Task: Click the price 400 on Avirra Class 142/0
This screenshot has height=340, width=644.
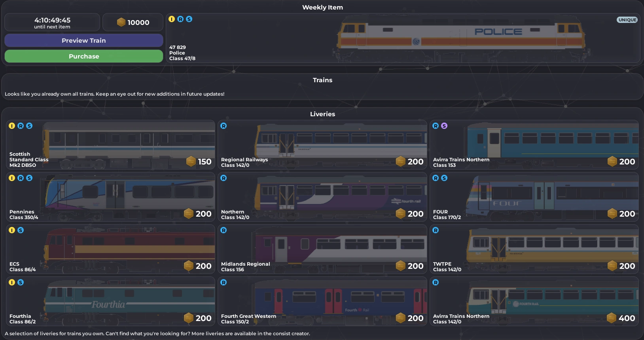Action: tap(627, 318)
